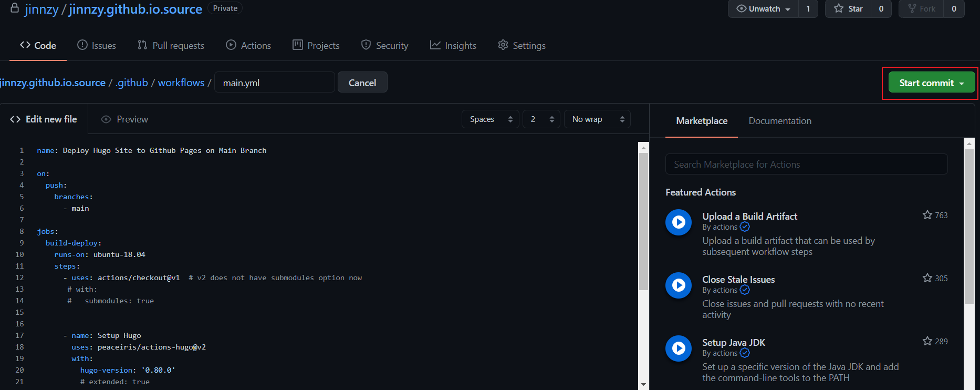Click star icon beside Close Stale Issues
This screenshot has height=390, width=980.
[x=927, y=278]
